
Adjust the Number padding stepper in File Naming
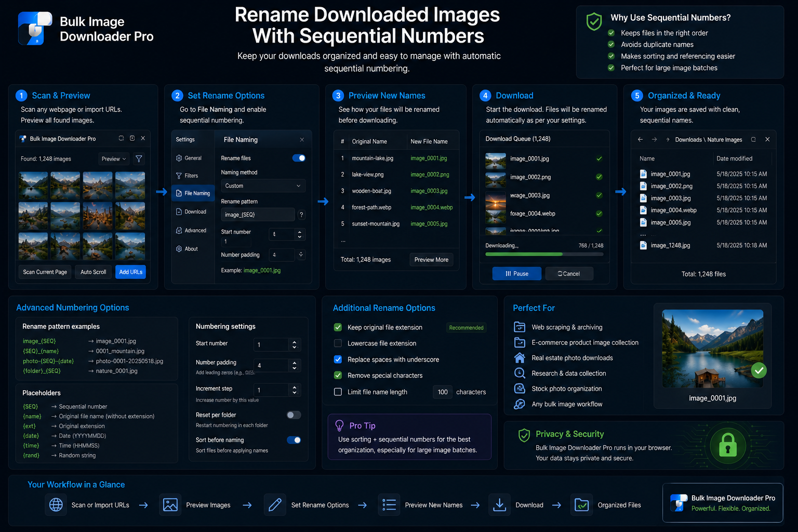pos(301,255)
